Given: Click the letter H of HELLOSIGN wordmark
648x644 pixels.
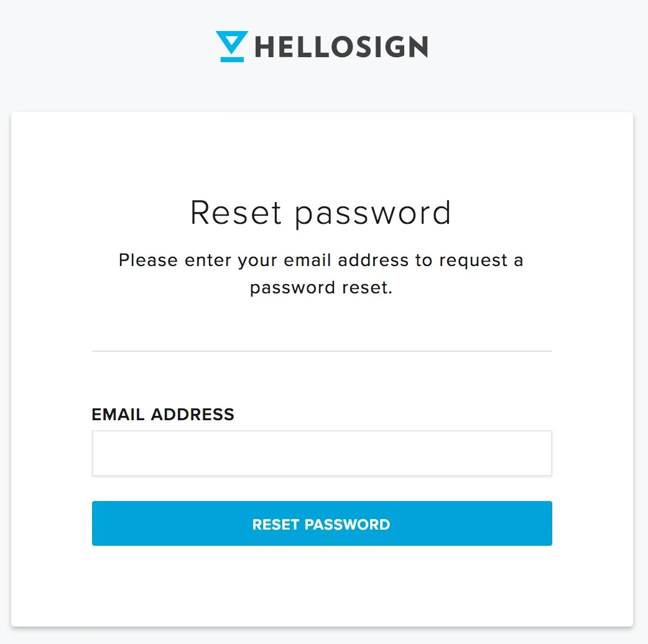Looking at the screenshot, I should click(x=264, y=47).
